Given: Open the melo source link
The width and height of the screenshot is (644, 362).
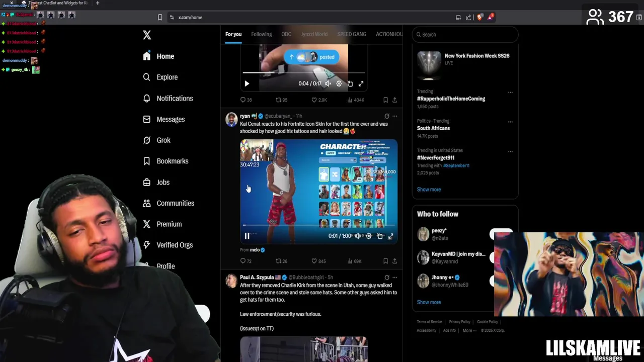Looking at the screenshot, I should pyautogui.click(x=255, y=250).
